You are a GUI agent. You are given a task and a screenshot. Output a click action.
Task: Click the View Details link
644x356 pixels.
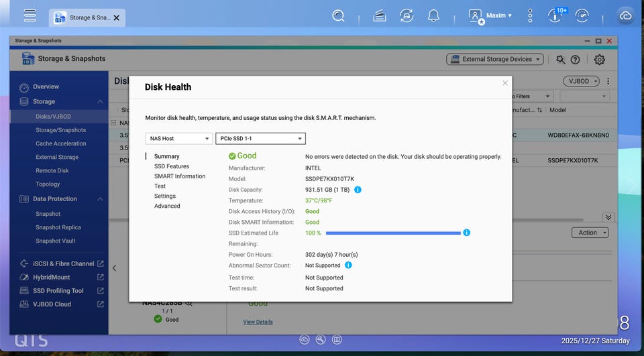(x=258, y=322)
